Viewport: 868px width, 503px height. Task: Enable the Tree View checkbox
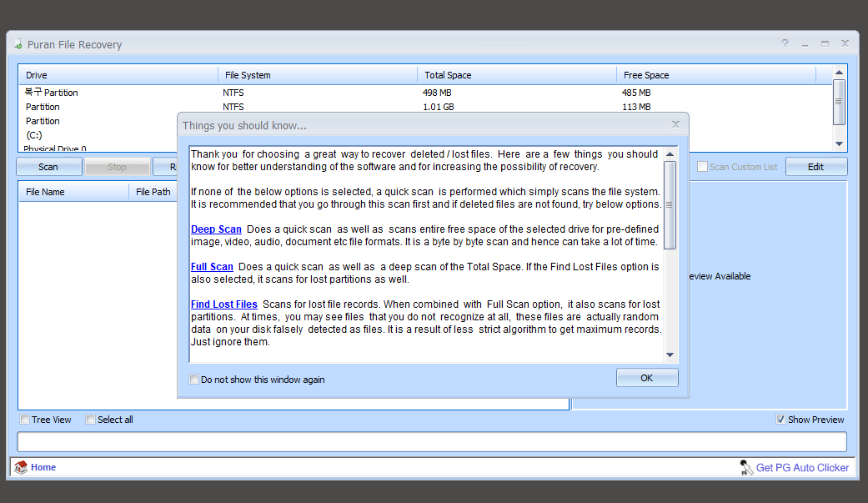(x=24, y=420)
